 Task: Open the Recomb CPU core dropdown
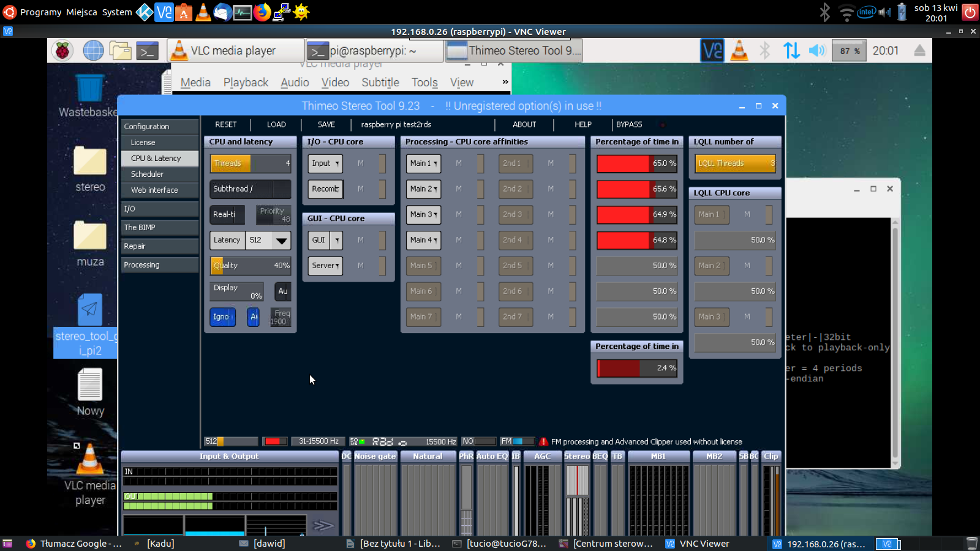325,189
